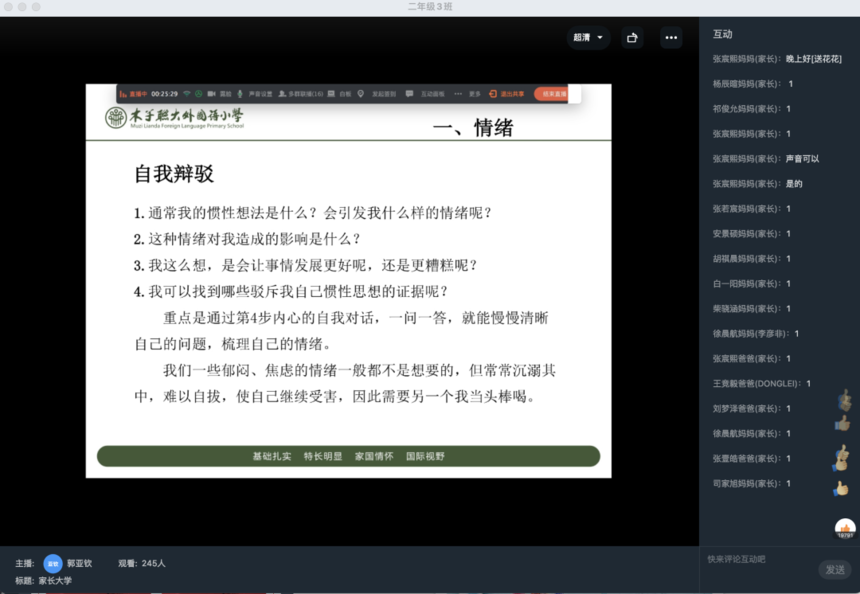Click the host avatar 郭亚钦
The width and height of the screenshot is (860, 594).
52,563
